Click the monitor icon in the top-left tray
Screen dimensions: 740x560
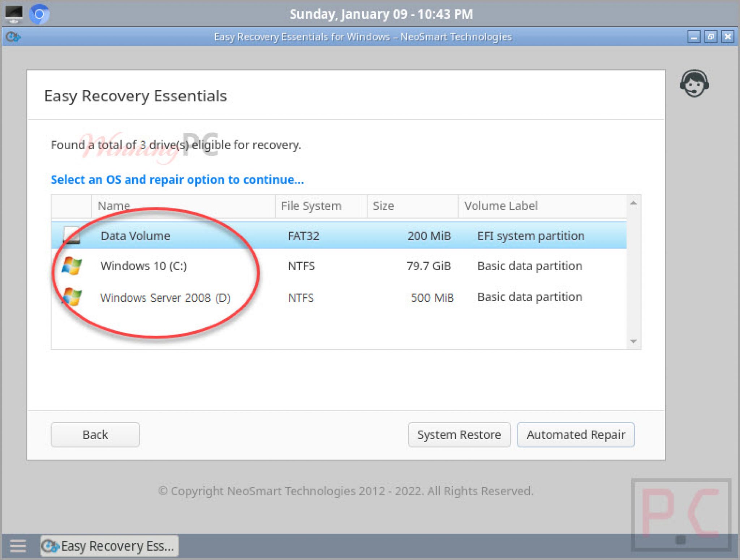click(14, 14)
